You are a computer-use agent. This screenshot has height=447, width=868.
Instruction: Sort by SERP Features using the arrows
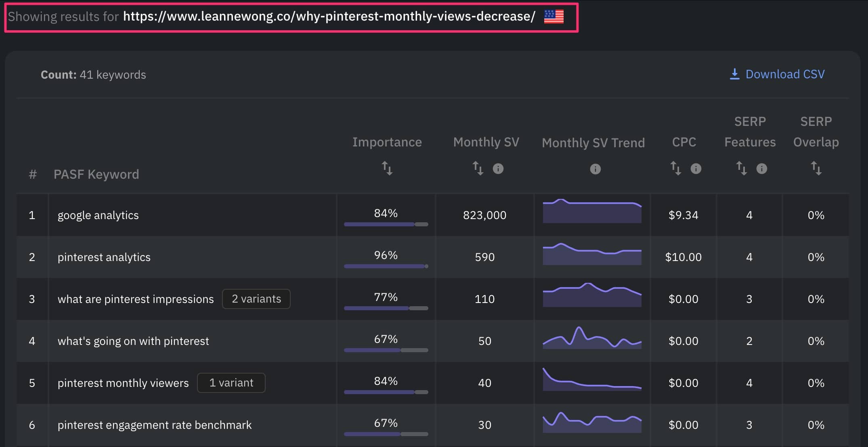tap(742, 168)
